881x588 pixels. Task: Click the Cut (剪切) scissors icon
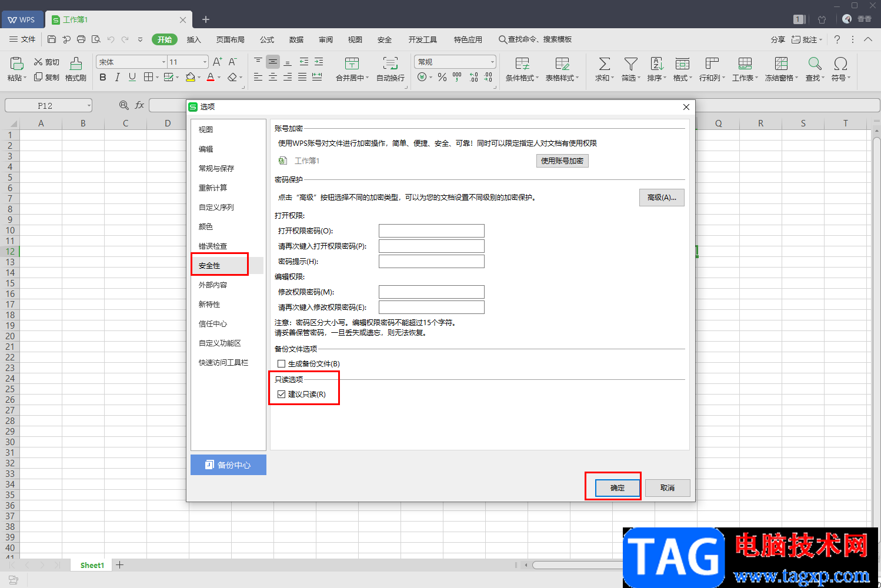[x=38, y=62]
